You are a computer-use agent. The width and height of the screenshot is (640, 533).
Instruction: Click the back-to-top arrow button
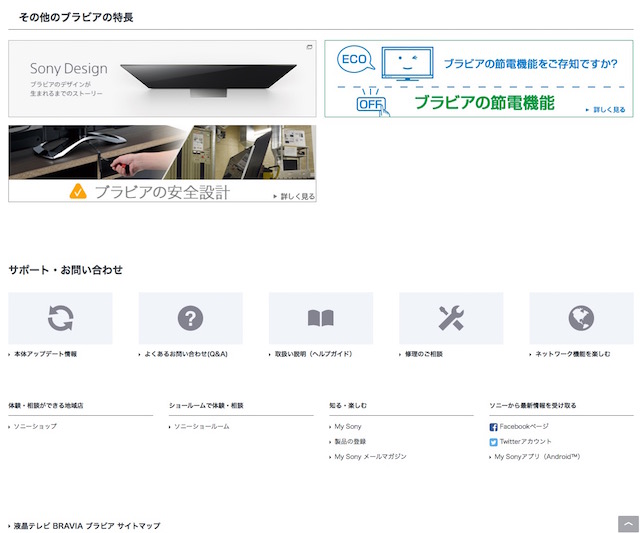pyautogui.click(x=628, y=524)
